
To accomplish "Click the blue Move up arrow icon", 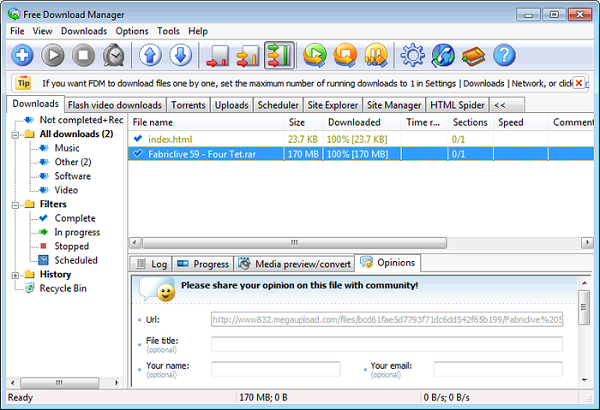I will tap(149, 55).
